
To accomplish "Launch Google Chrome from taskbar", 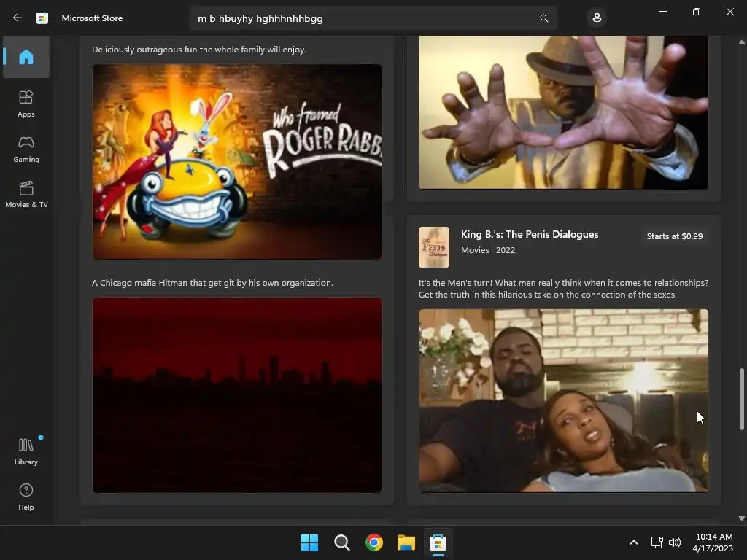I will pyautogui.click(x=374, y=542).
